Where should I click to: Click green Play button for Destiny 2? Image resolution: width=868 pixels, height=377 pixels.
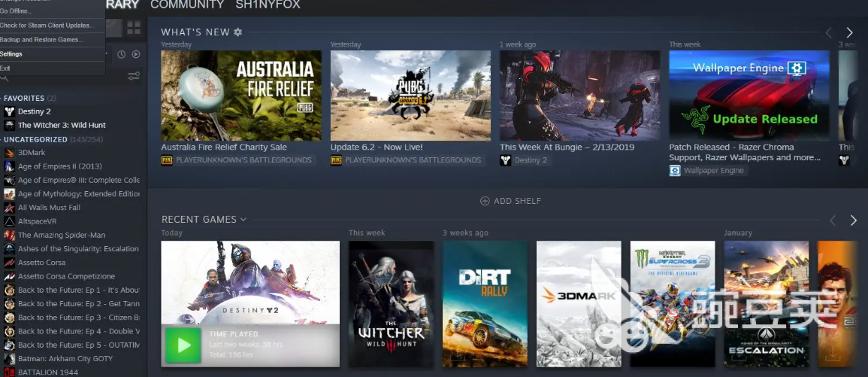[x=183, y=345]
